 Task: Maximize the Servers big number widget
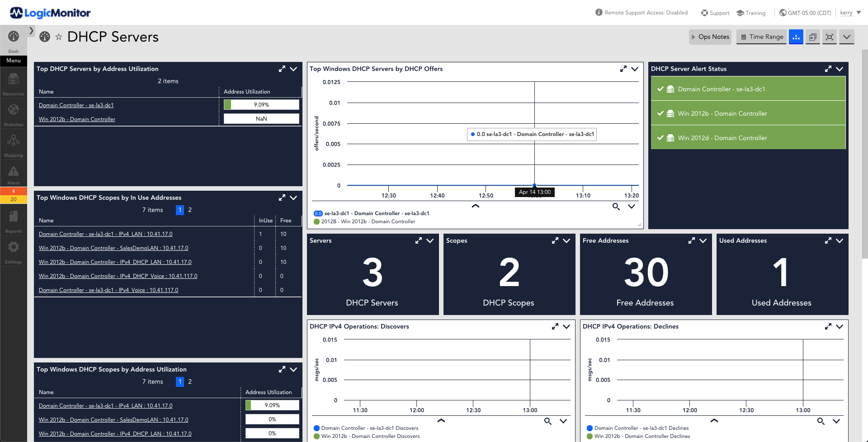point(419,240)
